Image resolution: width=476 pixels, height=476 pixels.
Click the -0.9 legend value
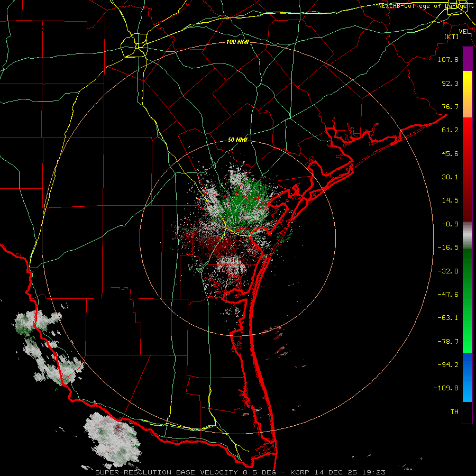450,224
